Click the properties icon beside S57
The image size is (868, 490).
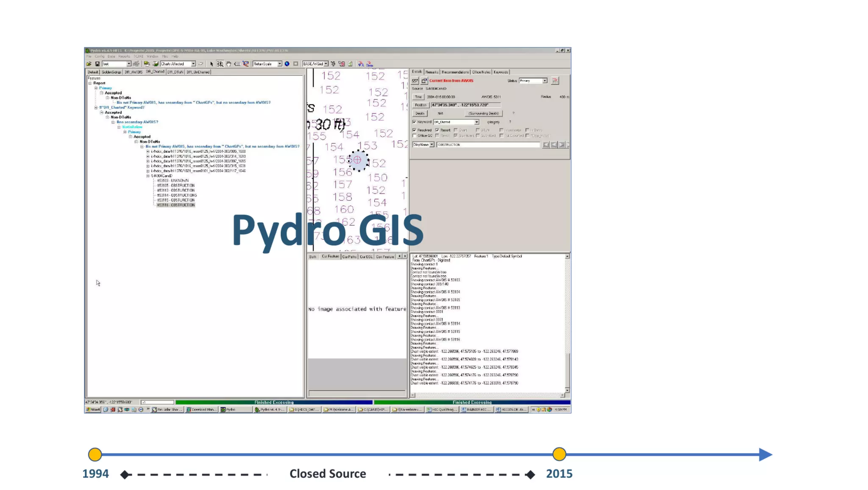[x=424, y=81]
